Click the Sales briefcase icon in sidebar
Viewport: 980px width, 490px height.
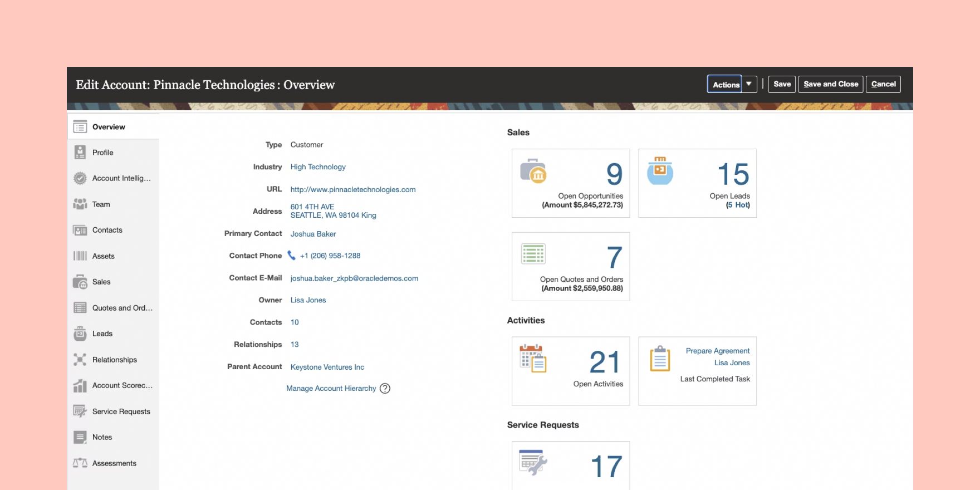80,282
